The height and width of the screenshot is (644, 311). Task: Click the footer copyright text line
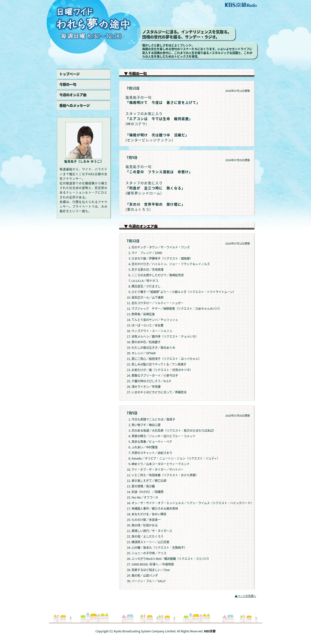pos(155,631)
